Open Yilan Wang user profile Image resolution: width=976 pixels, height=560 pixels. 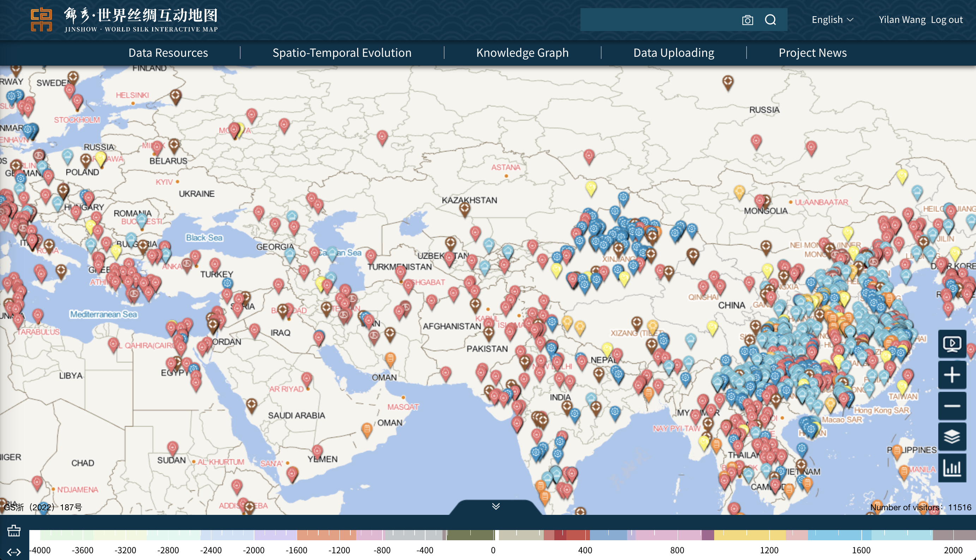(x=902, y=20)
